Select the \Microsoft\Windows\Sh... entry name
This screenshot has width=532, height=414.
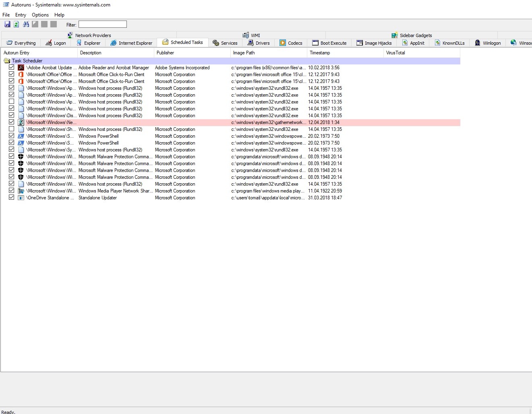51,129
